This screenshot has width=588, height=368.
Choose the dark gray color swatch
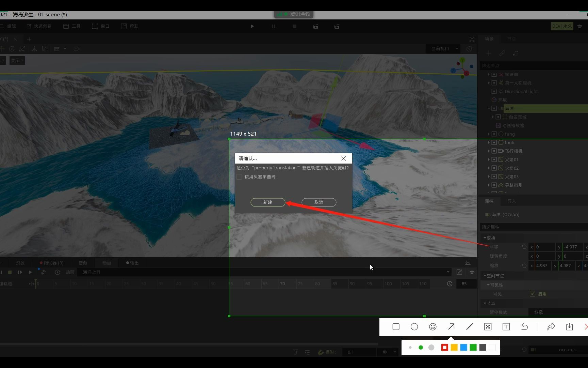[483, 347]
